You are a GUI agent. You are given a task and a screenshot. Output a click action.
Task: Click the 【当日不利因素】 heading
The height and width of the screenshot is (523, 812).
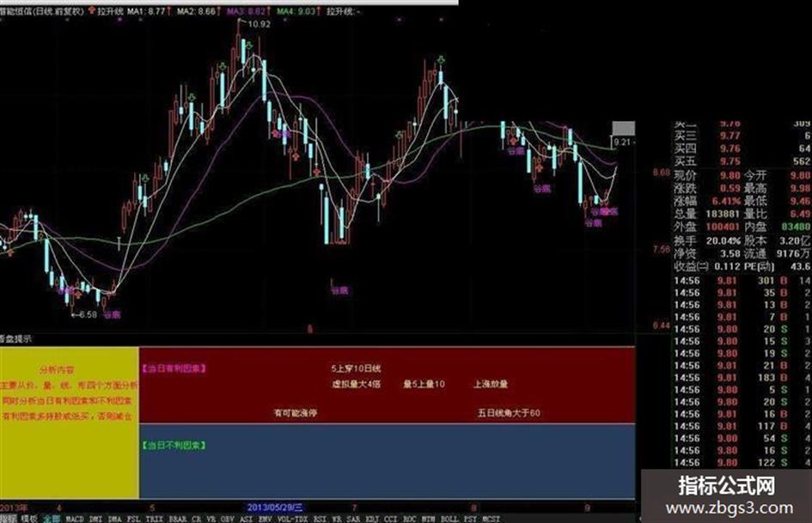pyautogui.click(x=174, y=446)
